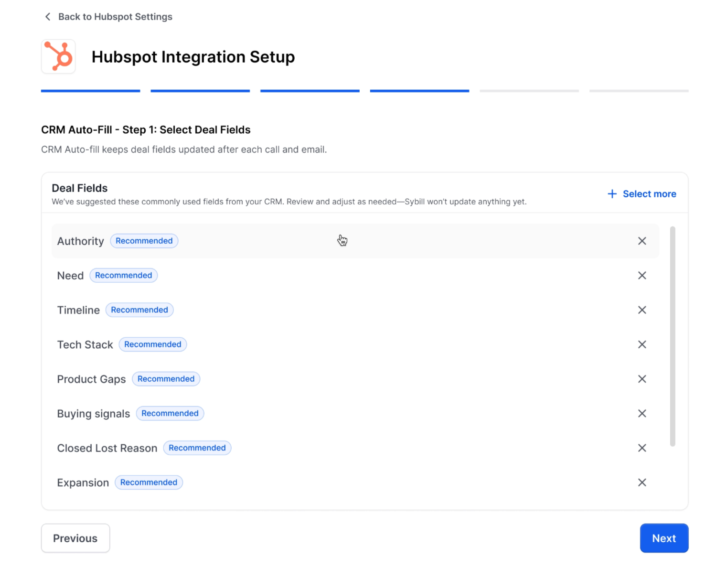Click the Recommended badge beside Need
Viewport: 728px width, 568px height.
[124, 275]
